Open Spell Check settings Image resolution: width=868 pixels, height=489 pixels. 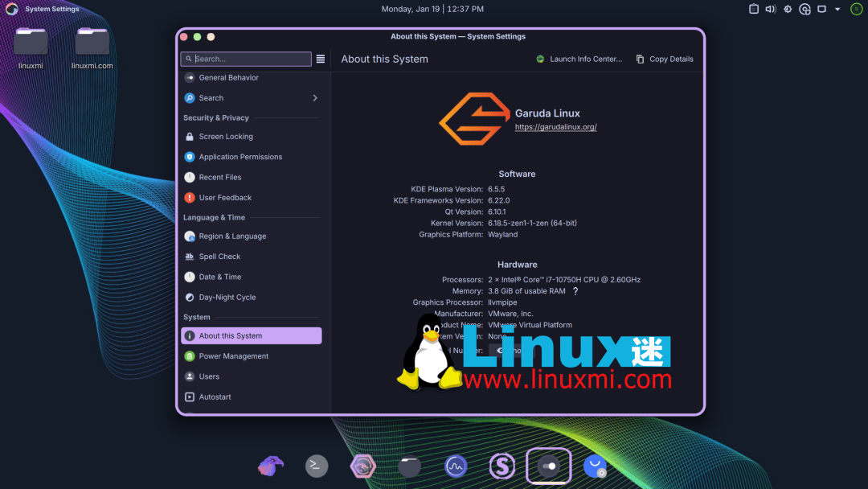pos(252,257)
